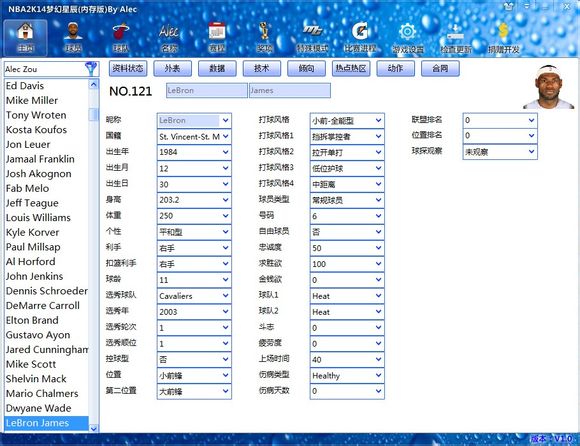Expand the 国籍 nationality dropdown
580x446 pixels.
coord(194,136)
